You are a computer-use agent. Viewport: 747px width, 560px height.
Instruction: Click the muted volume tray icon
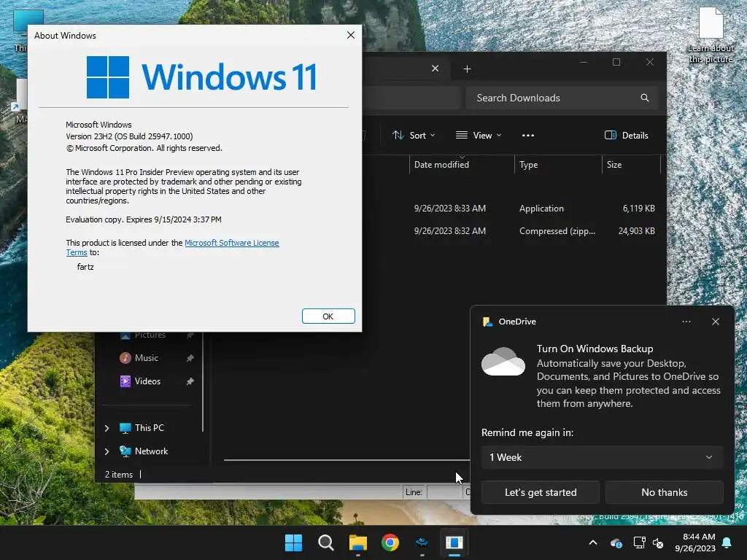point(658,542)
